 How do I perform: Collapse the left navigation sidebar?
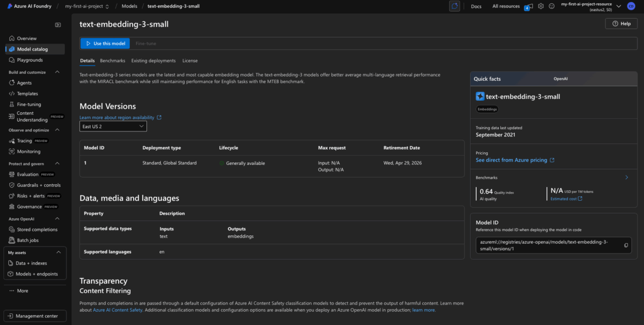[58, 25]
